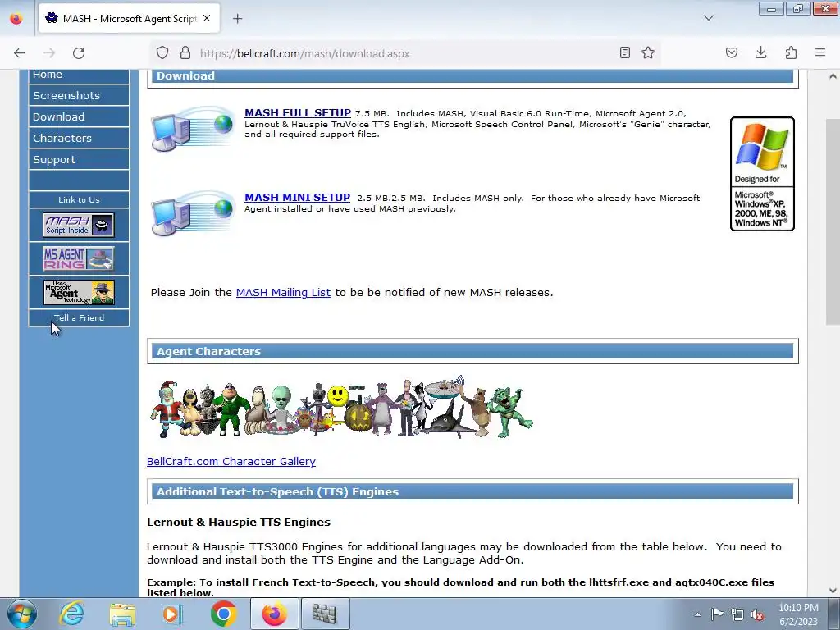Open the shield tracking protection icon
The width and height of the screenshot is (840, 630).
pos(162,53)
